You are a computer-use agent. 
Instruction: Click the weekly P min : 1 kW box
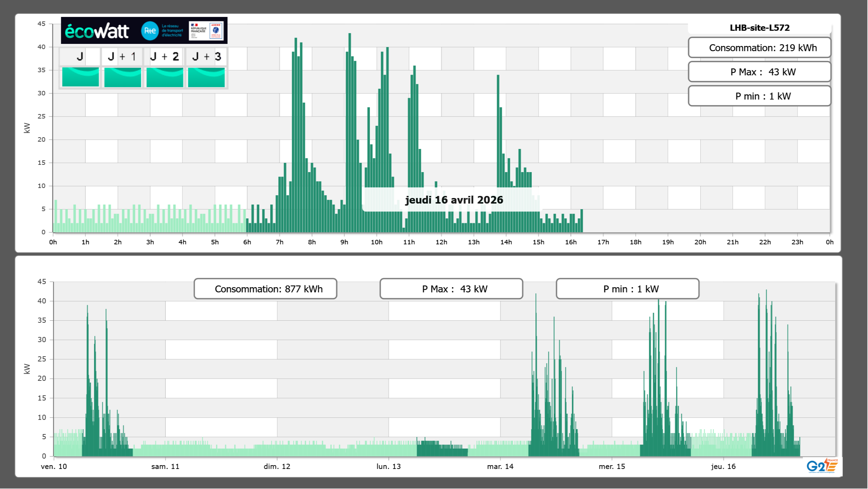(627, 289)
